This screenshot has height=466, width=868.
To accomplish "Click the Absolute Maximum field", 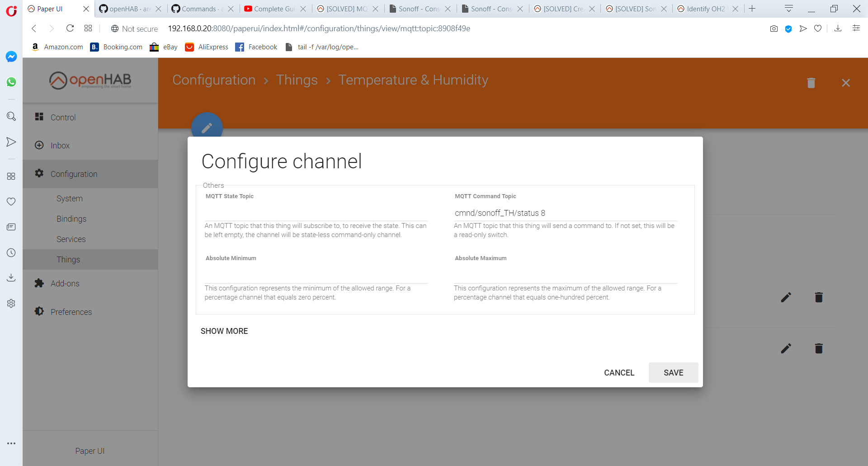I will coord(566,276).
